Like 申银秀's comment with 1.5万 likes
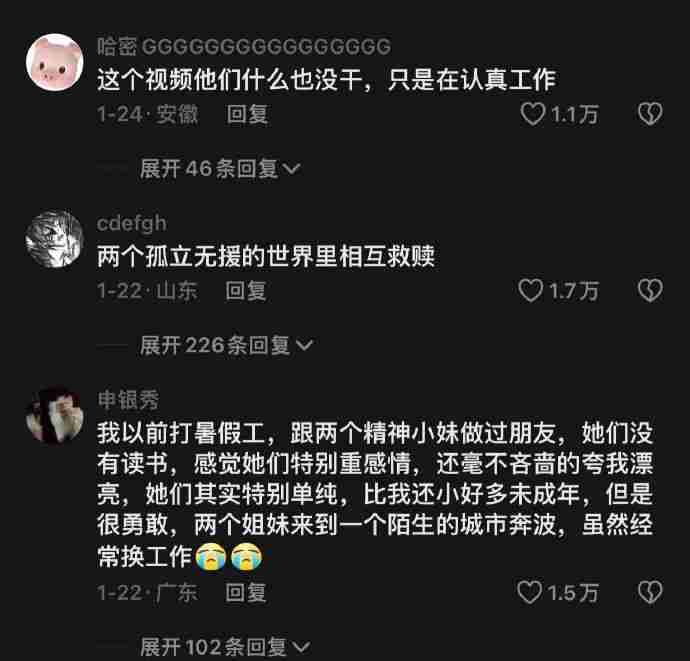 click(x=529, y=592)
